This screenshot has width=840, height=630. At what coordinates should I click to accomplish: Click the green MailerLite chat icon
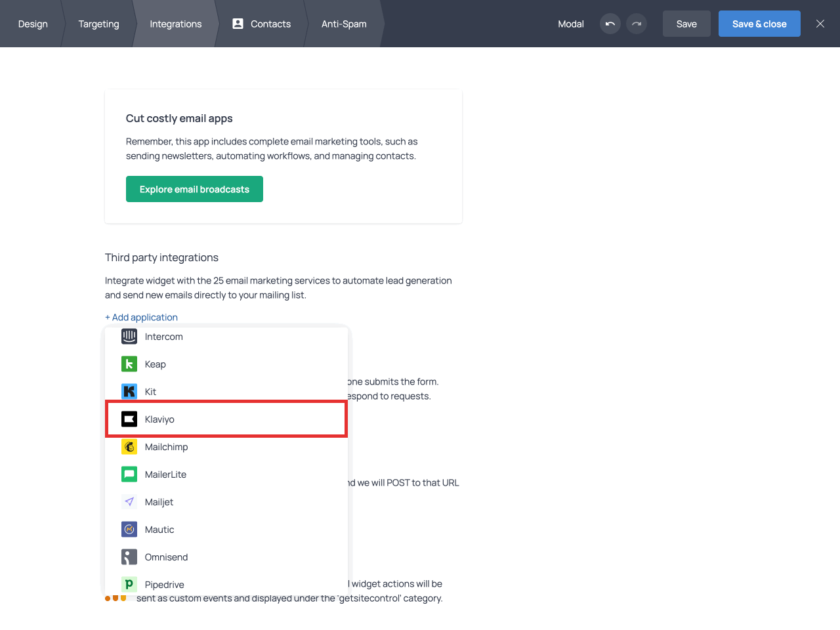129,474
